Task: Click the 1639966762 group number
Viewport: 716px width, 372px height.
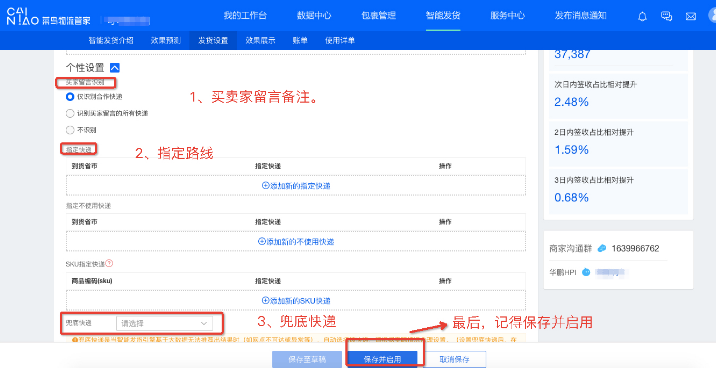Action: 635,248
